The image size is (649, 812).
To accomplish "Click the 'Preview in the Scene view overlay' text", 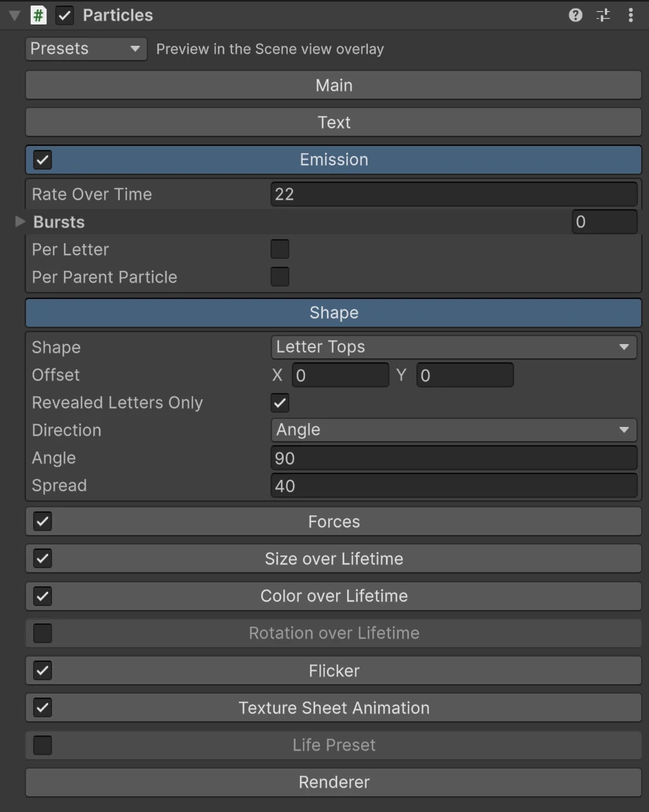I will 270,49.
